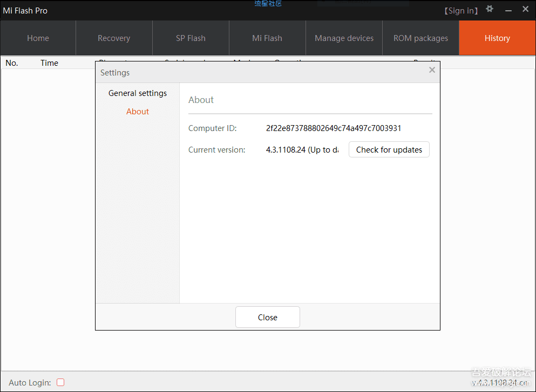Click the Computer ID value text
536x392 pixels.
click(333, 128)
